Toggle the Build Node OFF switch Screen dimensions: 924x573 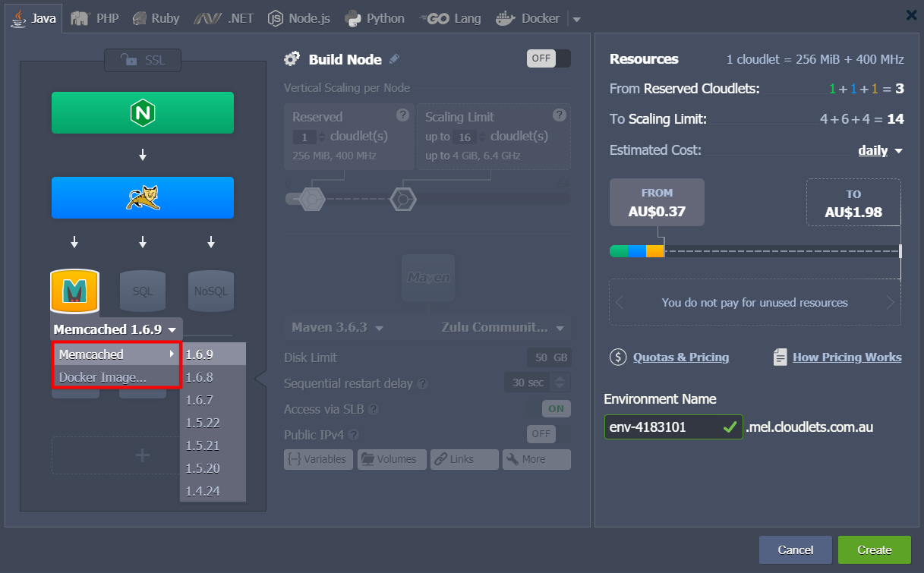pos(548,58)
